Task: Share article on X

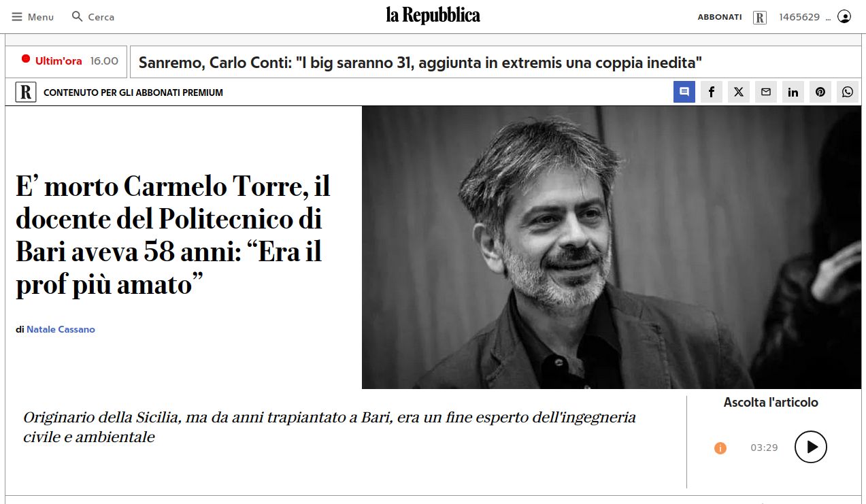Action: pyautogui.click(x=739, y=92)
